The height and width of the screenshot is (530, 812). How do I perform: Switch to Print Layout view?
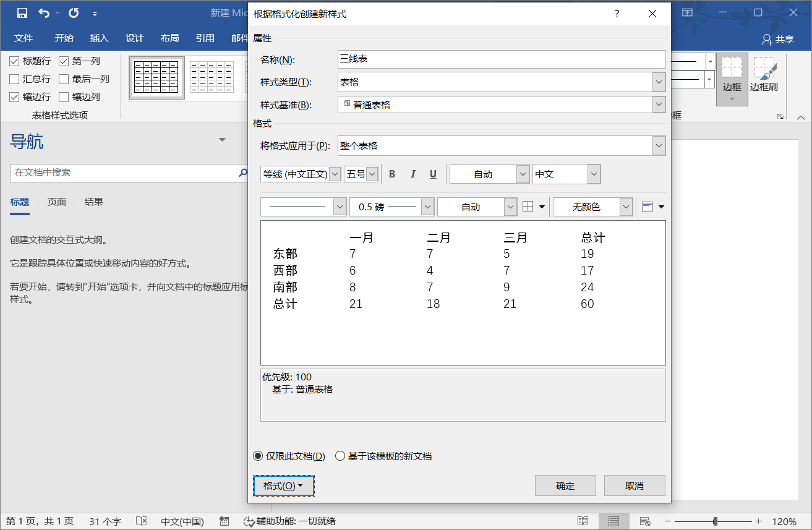click(613, 521)
